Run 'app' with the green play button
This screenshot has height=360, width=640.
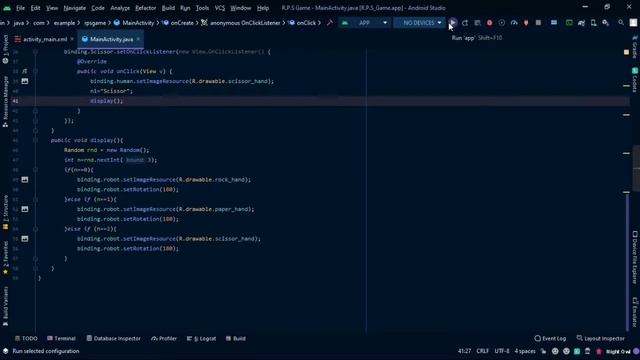point(453,23)
